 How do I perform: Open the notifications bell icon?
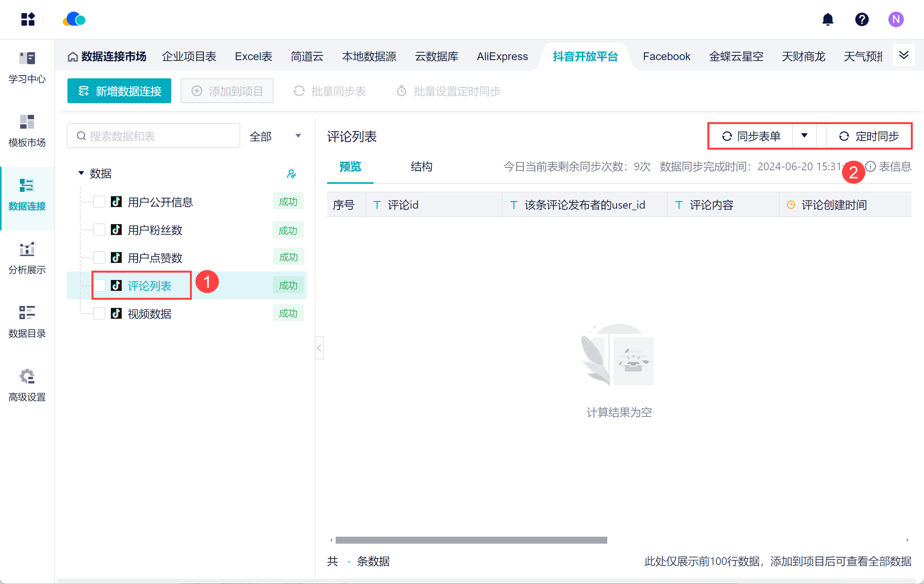(x=827, y=19)
